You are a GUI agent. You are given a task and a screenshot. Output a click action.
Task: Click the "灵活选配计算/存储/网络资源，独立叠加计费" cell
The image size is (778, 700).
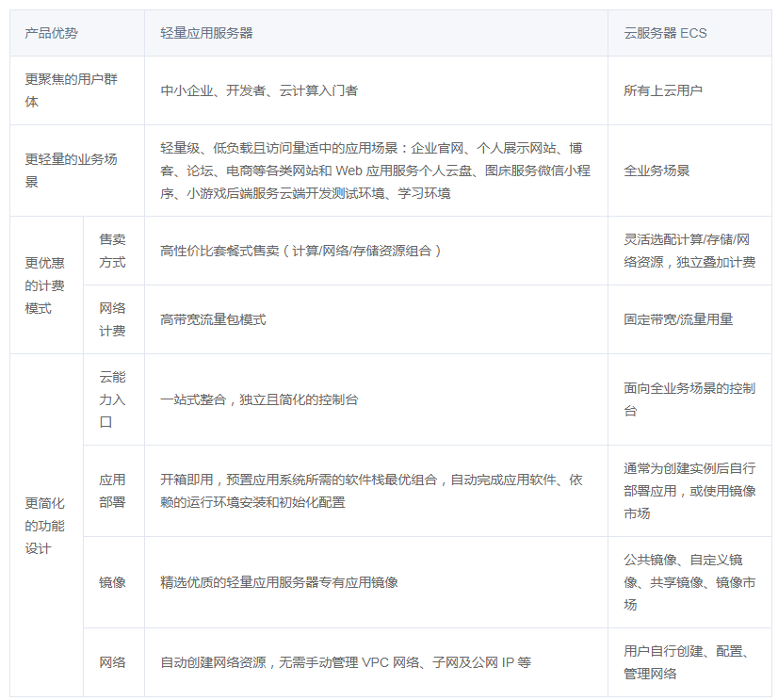(x=689, y=251)
